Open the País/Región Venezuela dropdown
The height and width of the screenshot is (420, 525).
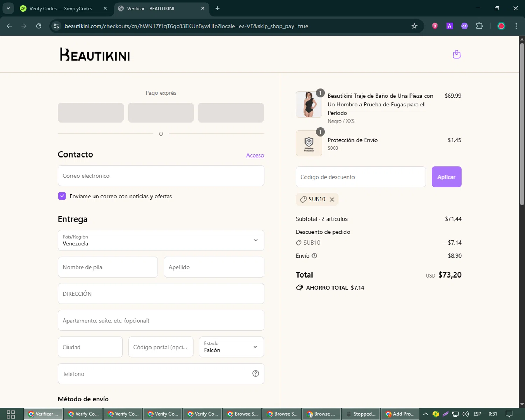click(x=161, y=240)
